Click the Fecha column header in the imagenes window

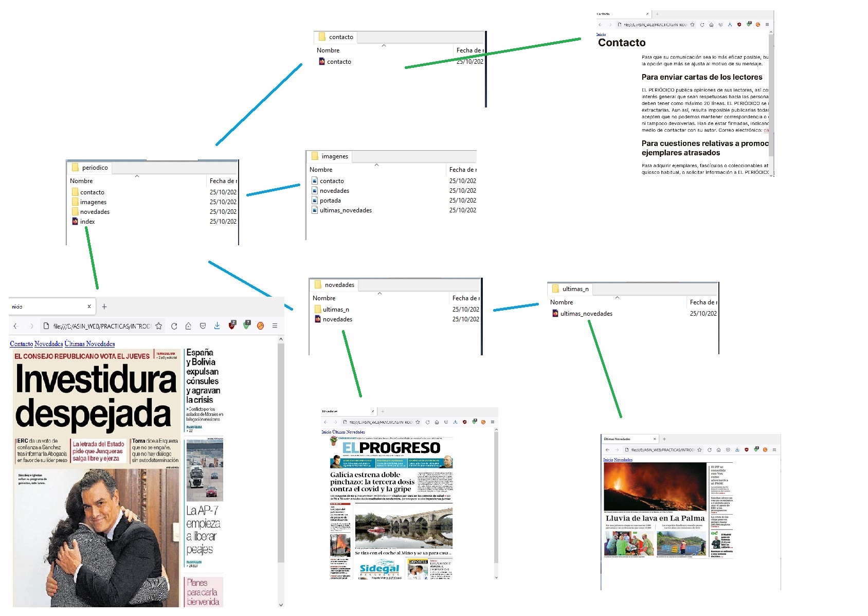(462, 170)
